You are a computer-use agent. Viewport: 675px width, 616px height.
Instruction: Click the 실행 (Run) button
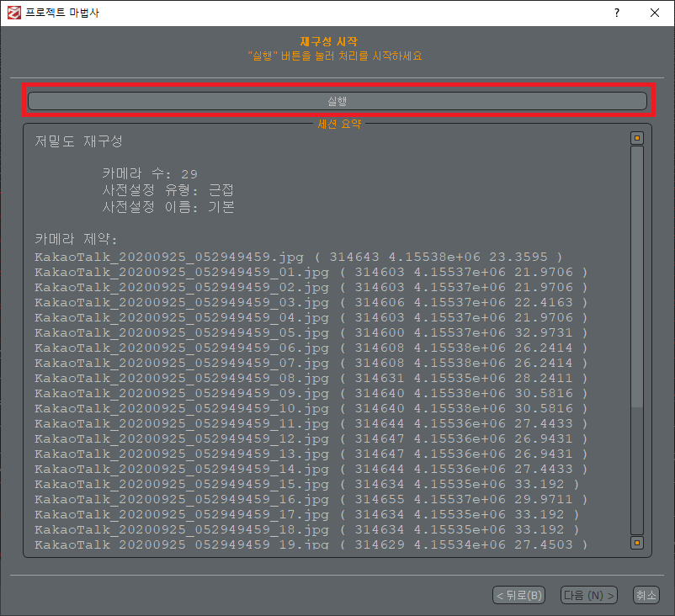pyautogui.click(x=337, y=101)
